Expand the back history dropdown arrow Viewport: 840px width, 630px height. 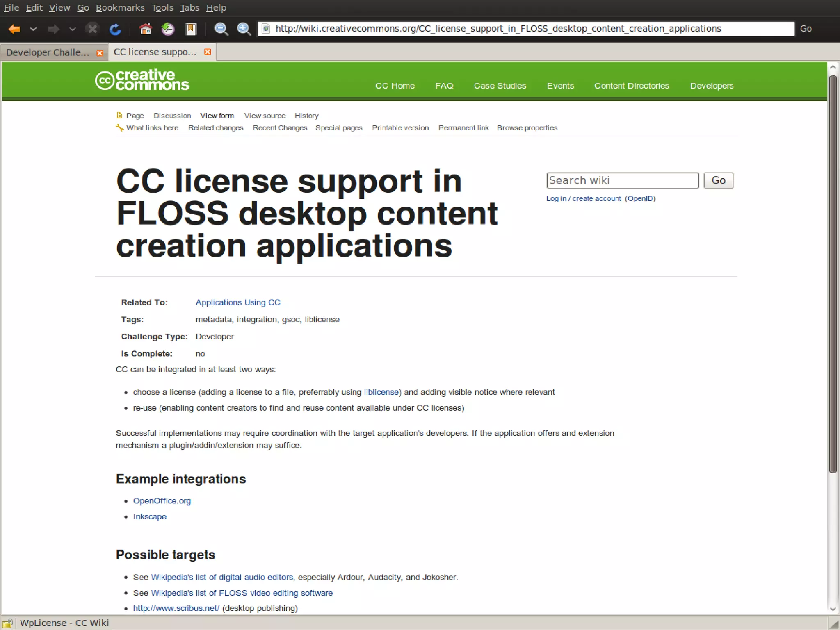tap(33, 29)
